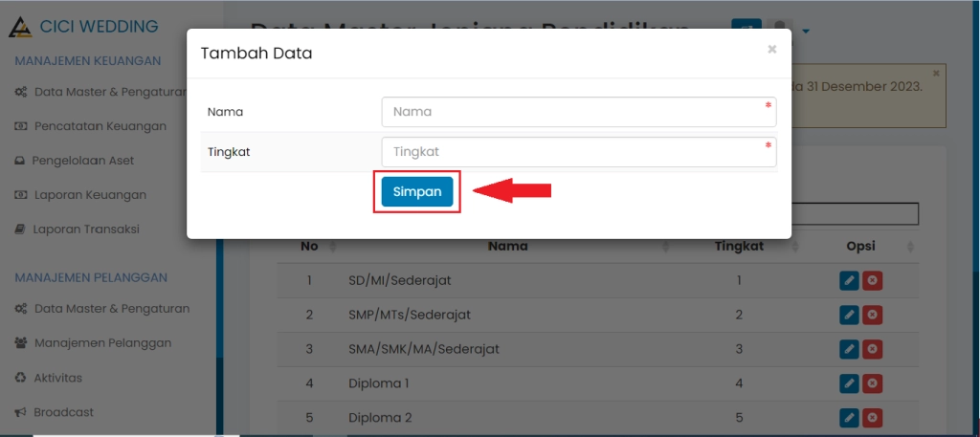This screenshot has width=980, height=437.
Task: Click edit pencil for Diploma 1
Action: 848,383
